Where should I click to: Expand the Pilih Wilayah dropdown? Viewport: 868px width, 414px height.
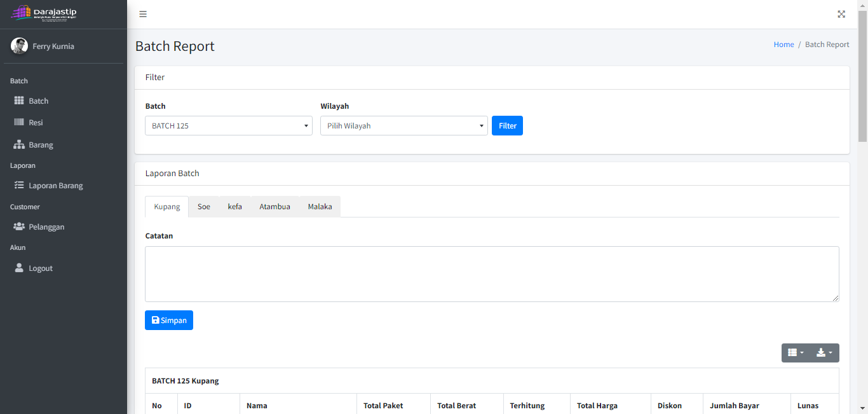point(403,126)
